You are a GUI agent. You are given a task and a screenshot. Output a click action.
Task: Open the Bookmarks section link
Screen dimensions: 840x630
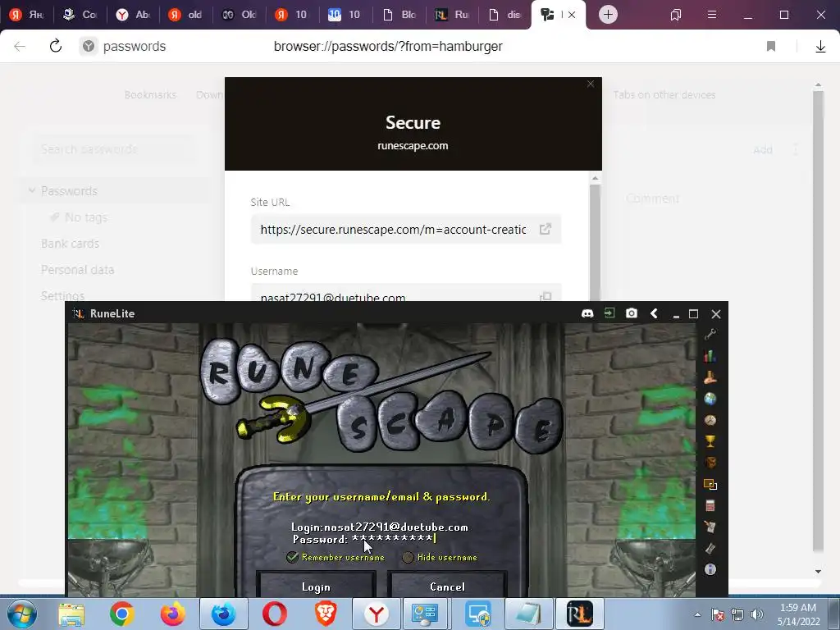coord(150,95)
